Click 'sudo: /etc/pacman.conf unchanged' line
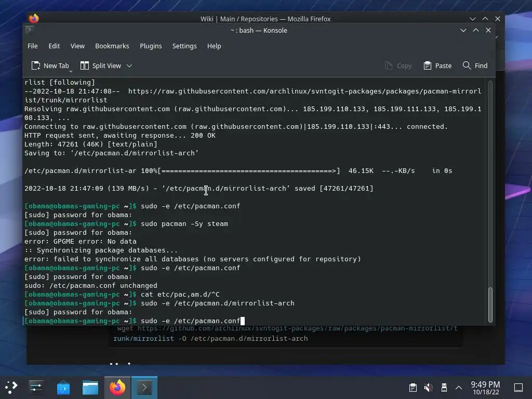The width and height of the screenshot is (532, 399). tap(91, 286)
